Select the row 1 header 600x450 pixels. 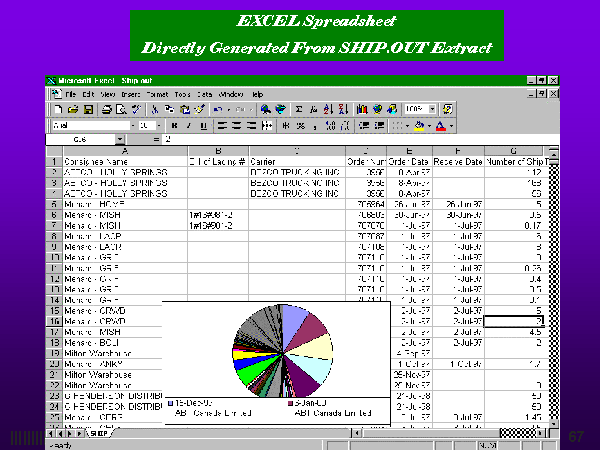[x=55, y=161]
